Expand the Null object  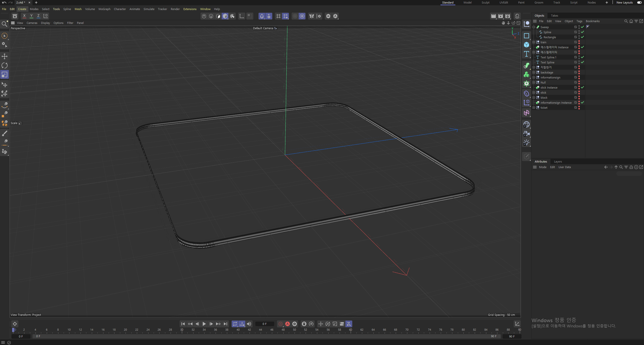pyautogui.click(x=534, y=82)
